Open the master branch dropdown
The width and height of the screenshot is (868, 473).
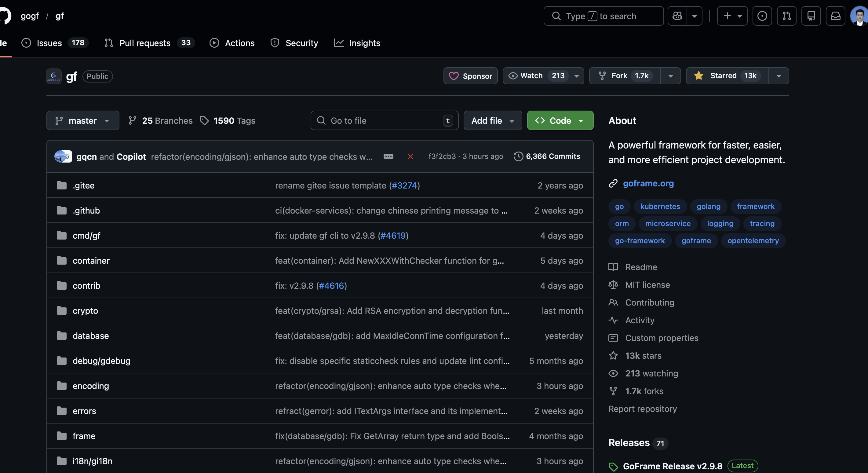82,121
